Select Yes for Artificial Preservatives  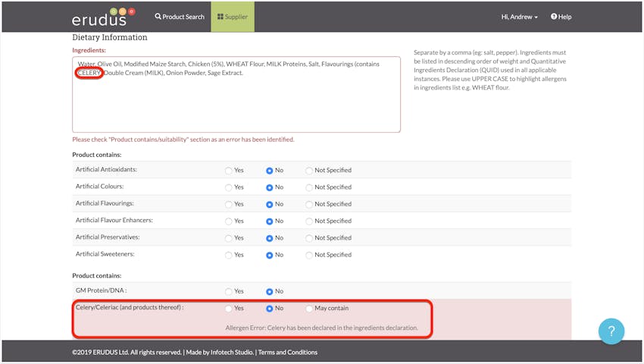click(x=228, y=238)
